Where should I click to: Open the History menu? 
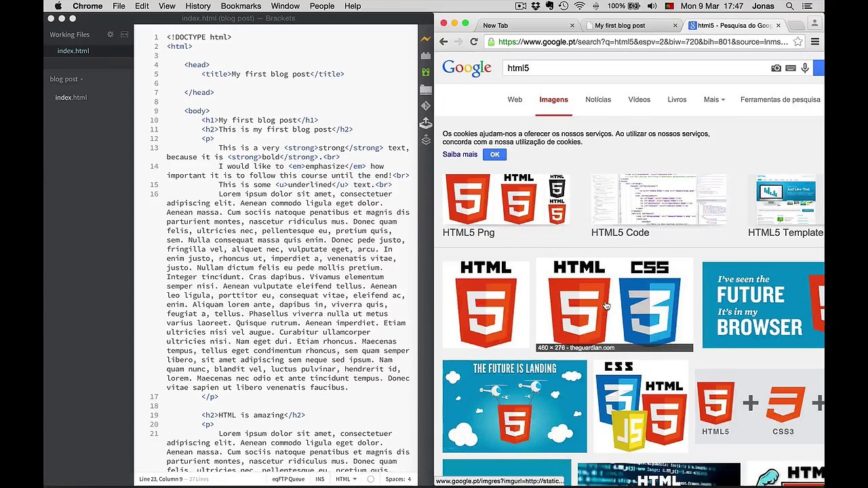[x=198, y=6]
